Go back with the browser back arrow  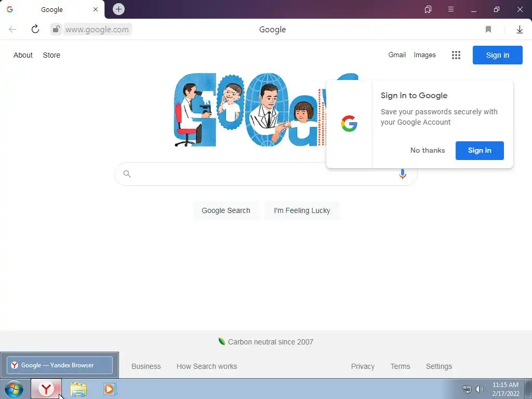[x=12, y=30]
